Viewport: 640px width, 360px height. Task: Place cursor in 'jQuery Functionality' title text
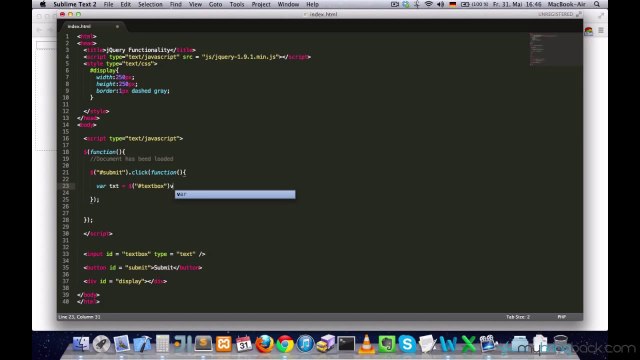(138, 50)
